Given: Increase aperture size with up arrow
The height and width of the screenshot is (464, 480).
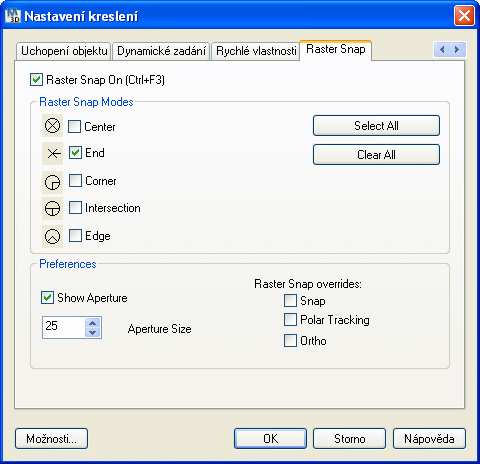Looking at the screenshot, I should click(x=92, y=323).
